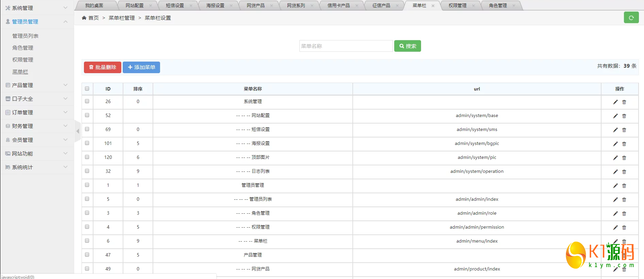
Task: Delete the 管理员列表 row
Action: pyautogui.click(x=624, y=200)
